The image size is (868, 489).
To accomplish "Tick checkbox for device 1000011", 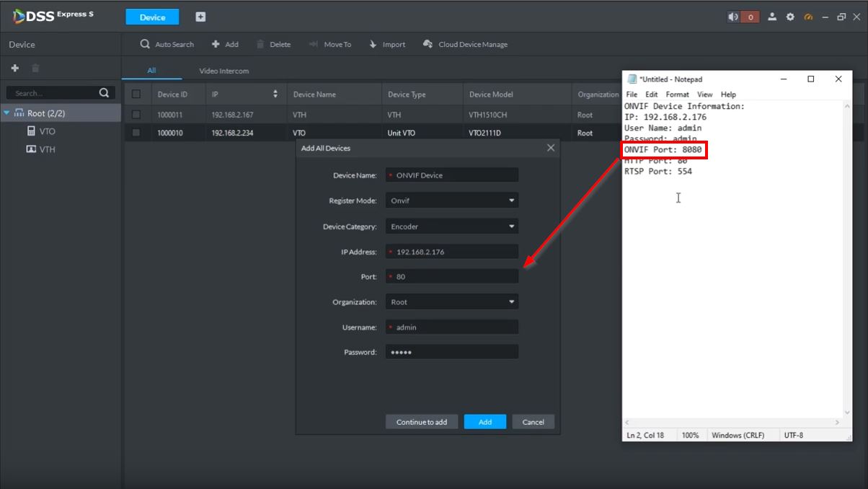I will pos(136,115).
